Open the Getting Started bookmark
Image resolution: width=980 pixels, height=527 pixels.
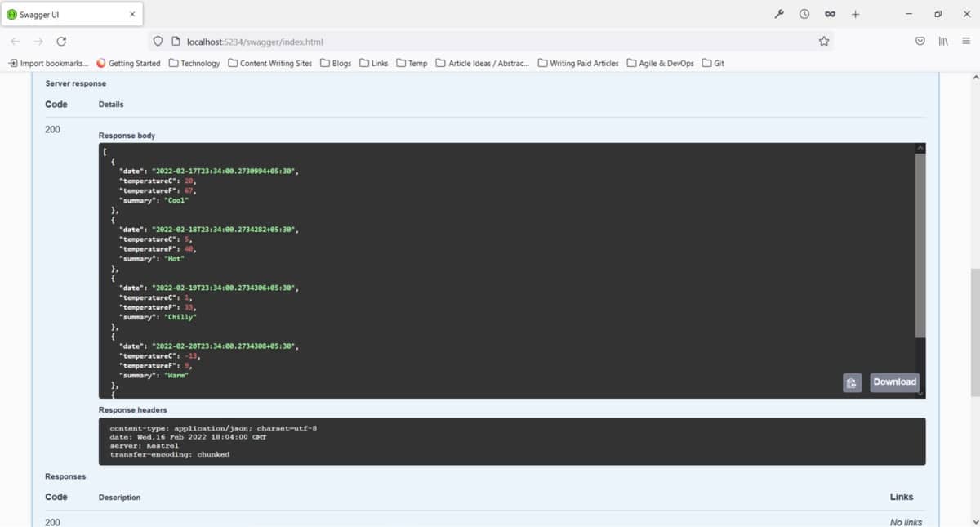128,63
